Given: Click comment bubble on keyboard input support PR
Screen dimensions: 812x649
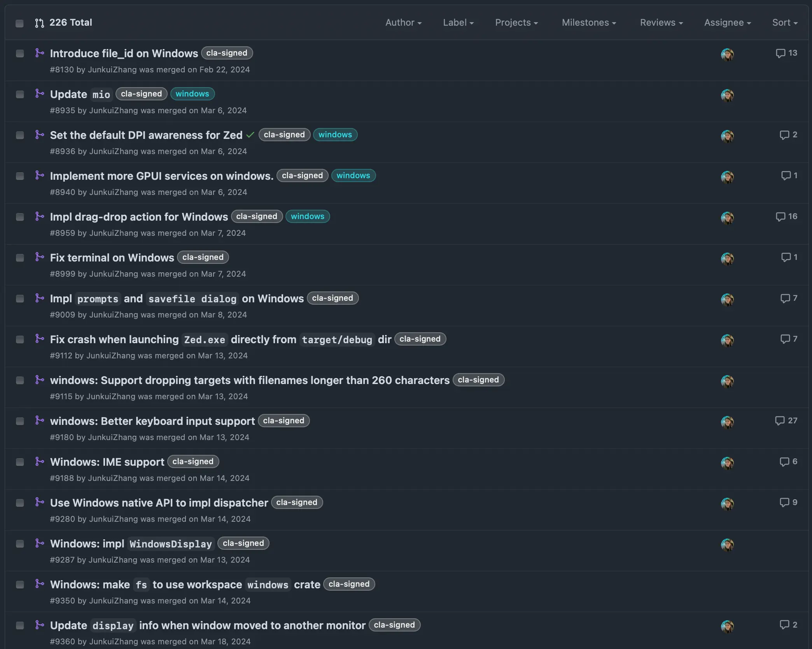Looking at the screenshot, I should [x=779, y=421].
